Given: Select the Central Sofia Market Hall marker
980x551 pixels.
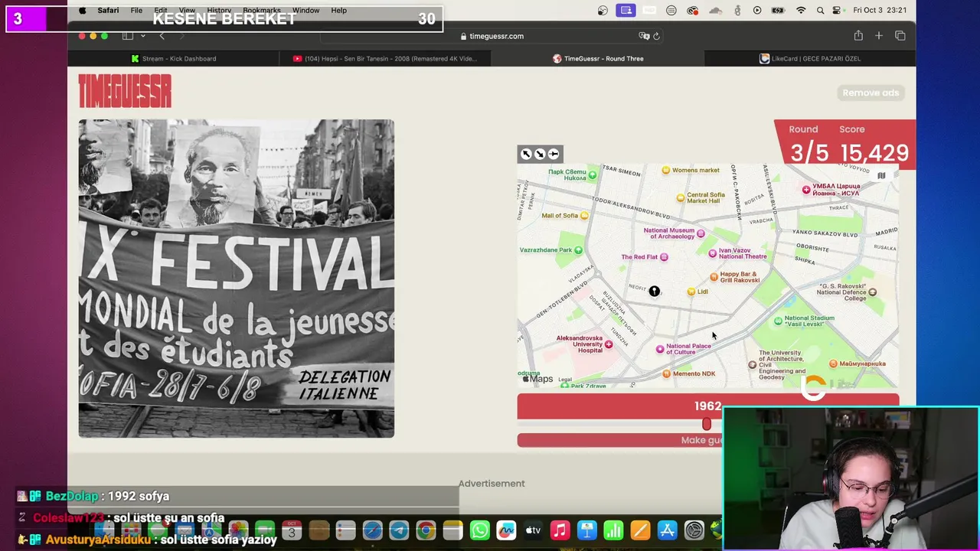Looking at the screenshot, I should [x=681, y=197].
